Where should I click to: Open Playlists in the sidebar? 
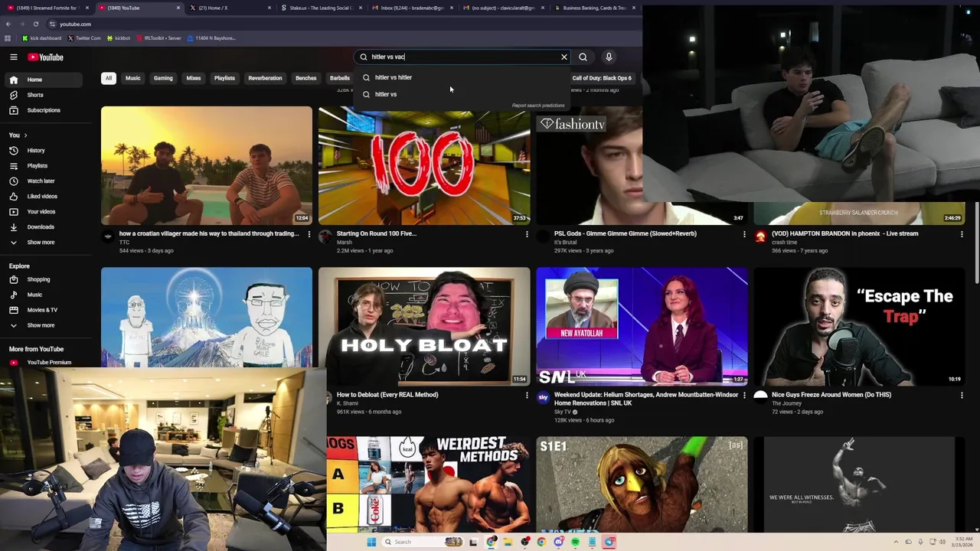click(44, 166)
